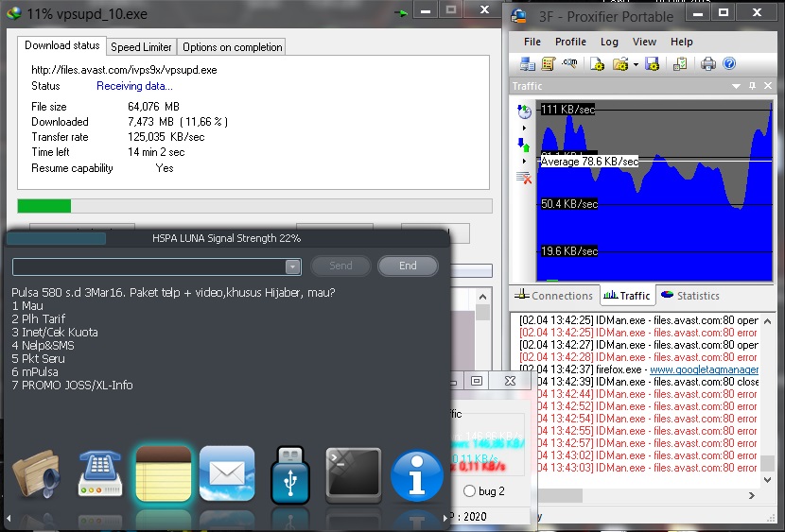Click the clear traffic red X icon

click(x=524, y=178)
